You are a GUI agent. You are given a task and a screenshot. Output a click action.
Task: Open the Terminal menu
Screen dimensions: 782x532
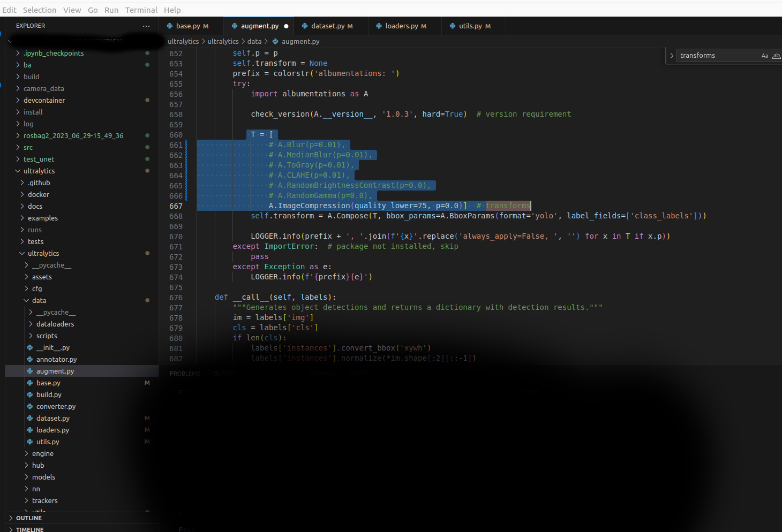(141, 10)
